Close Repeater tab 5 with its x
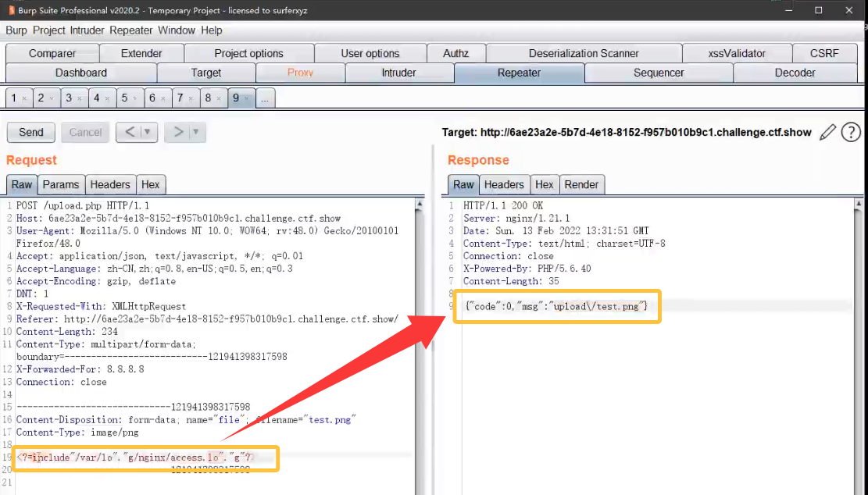868x495 pixels. [135, 98]
